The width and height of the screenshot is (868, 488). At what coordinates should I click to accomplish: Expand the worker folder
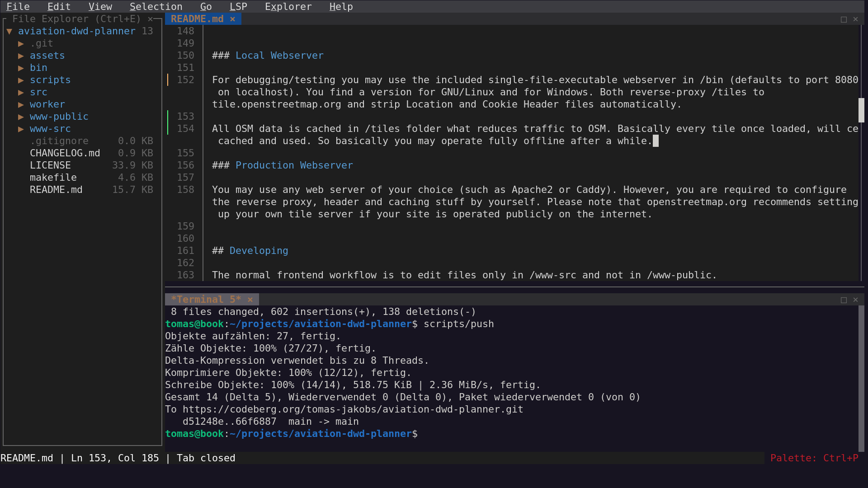[21, 104]
